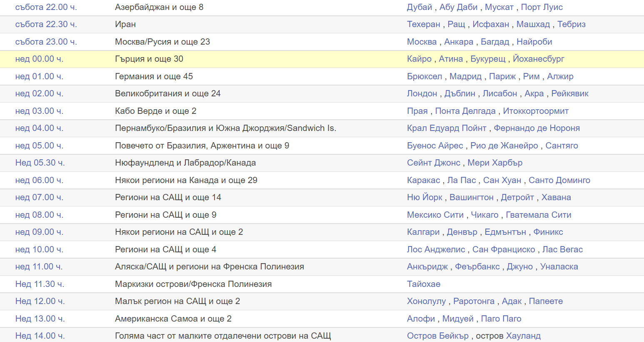The image size is (644, 342).
Task: Click the Дубай city link
Action: click(x=419, y=7)
